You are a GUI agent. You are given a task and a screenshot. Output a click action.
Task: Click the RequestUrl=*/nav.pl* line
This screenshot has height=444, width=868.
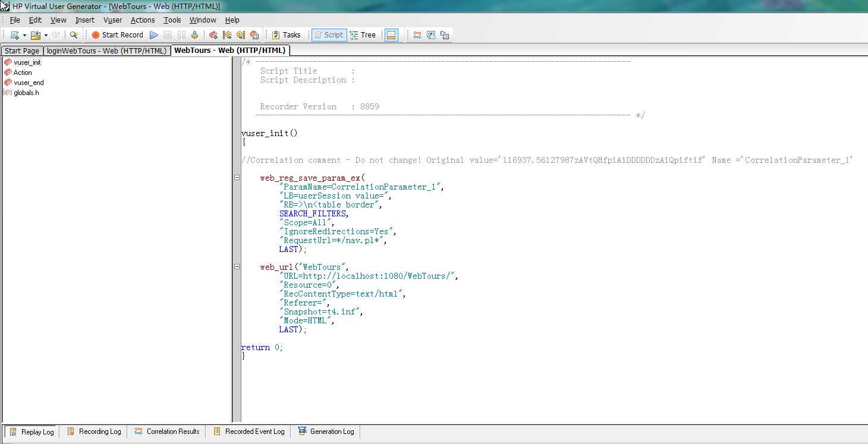click(x=334, y=240)
